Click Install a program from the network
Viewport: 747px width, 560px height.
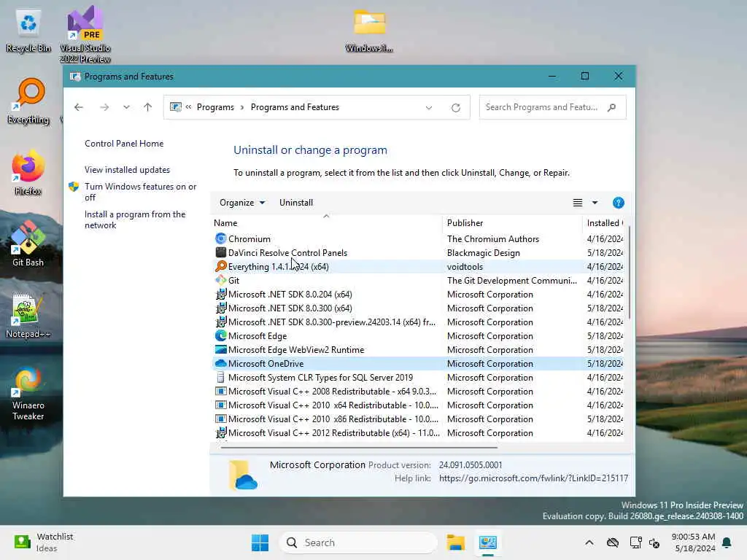point(135,219)
